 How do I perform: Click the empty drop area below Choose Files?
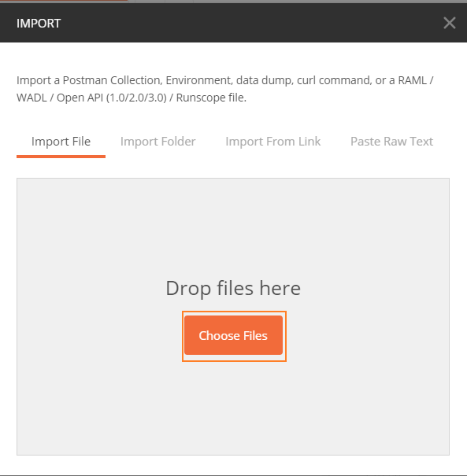point(233,408)
